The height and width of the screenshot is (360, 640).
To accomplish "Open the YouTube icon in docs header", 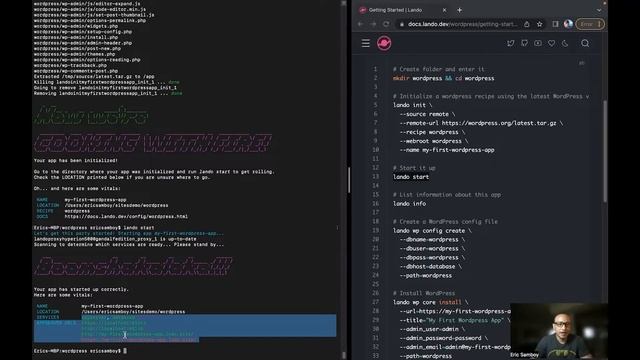I will [538, 43].
